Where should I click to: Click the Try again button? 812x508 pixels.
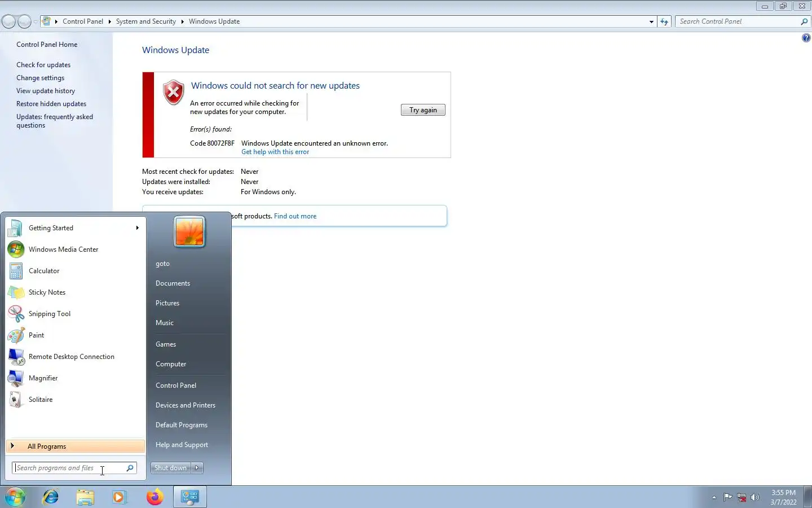pos(423,110)
